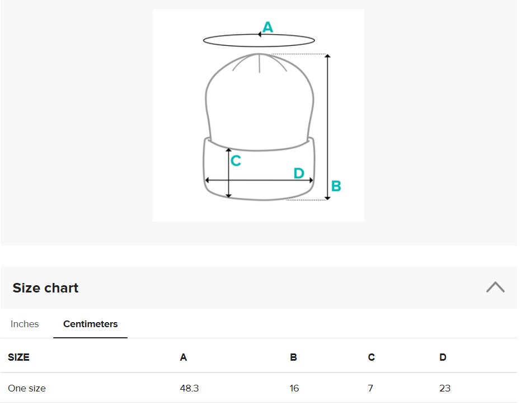526x420 pixels.
Task: Switch to the Inches tab
Action: point(25,324)
